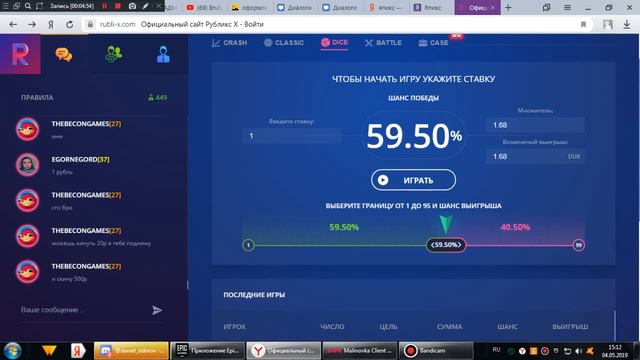Image resolution: width=640 pixels, height=360 pixels.
Task: Go back with the browser back arrow
Action: tap(13, 24)
